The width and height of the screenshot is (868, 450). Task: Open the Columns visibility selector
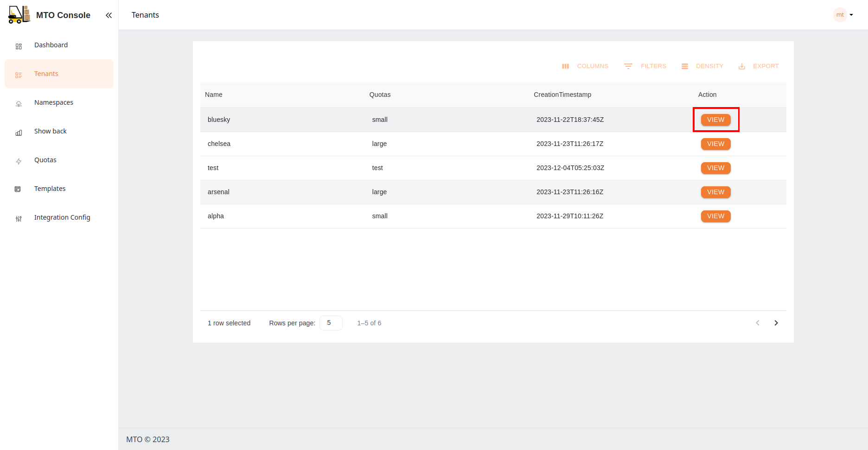click(585, 66)
